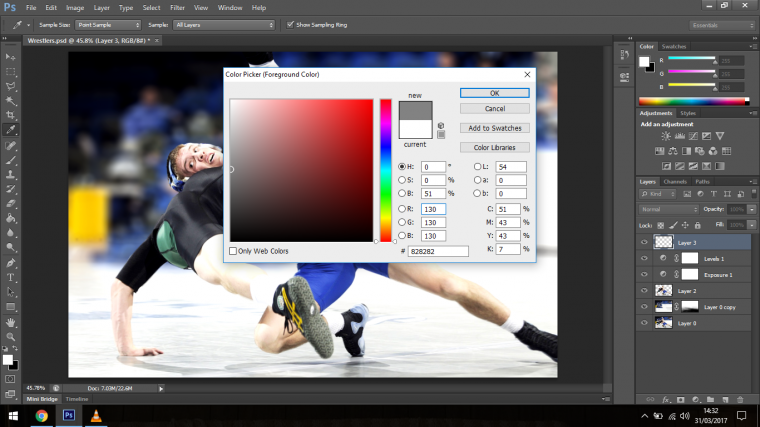Click the web-safe color cube icon
This screenshot has width=760, height=427.
[x=441, y=126]
